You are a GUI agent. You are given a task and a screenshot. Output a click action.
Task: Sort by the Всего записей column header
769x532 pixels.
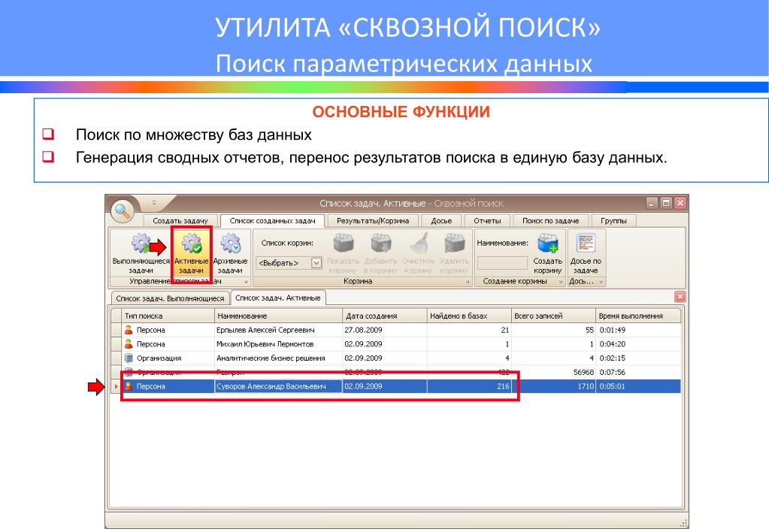click(554, 316)
